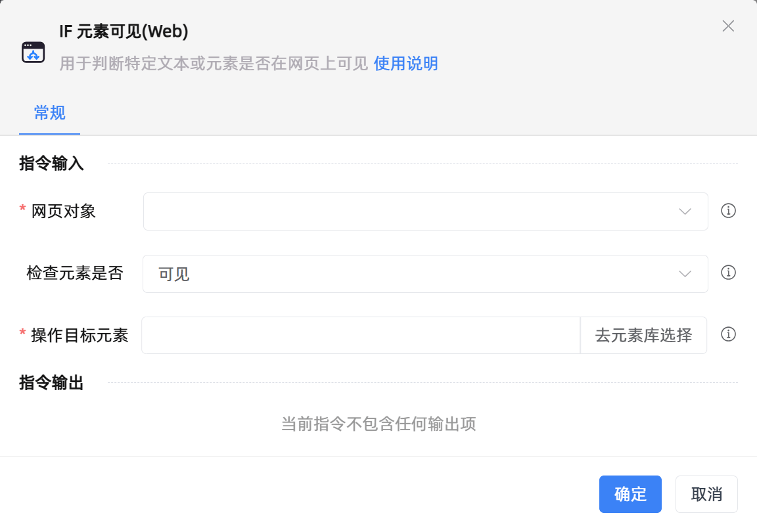Open the 使用说明 link
This screenshot has height=532, width=757.
click(x=405, y=63)
